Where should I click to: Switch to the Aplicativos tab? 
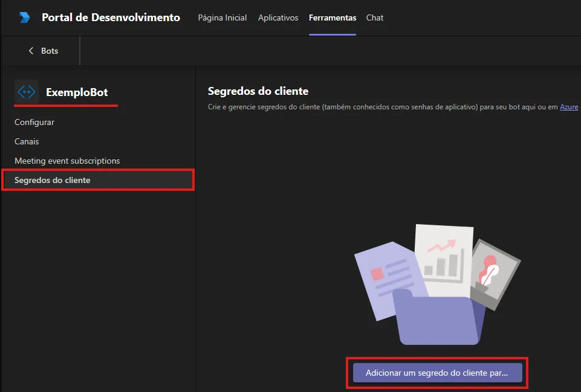click(x=278, y=18)
